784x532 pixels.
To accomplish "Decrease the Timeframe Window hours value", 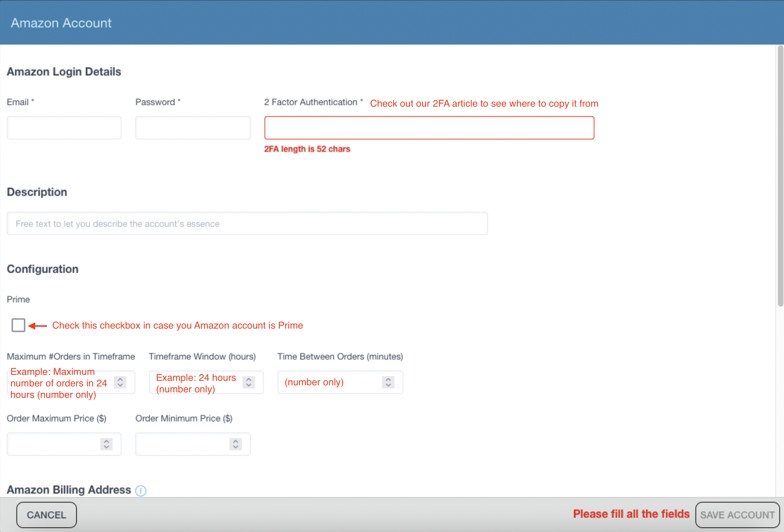I will [249, 385].
